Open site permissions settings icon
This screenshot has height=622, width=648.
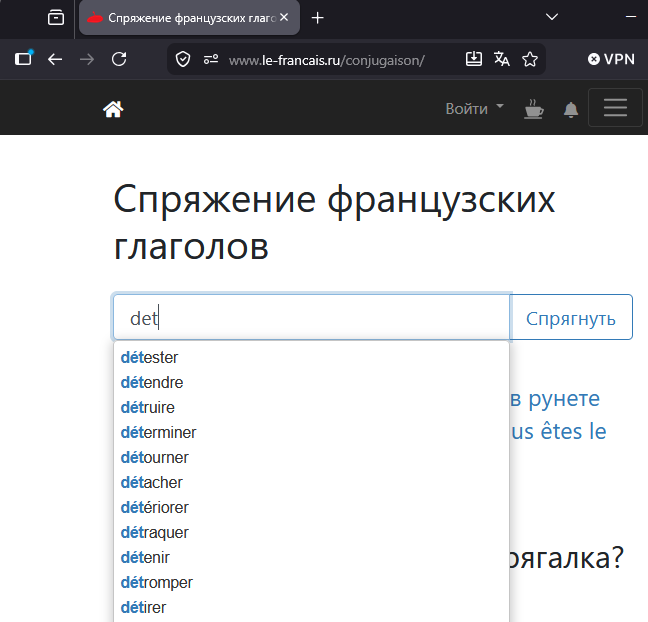[x=211, y=60]
